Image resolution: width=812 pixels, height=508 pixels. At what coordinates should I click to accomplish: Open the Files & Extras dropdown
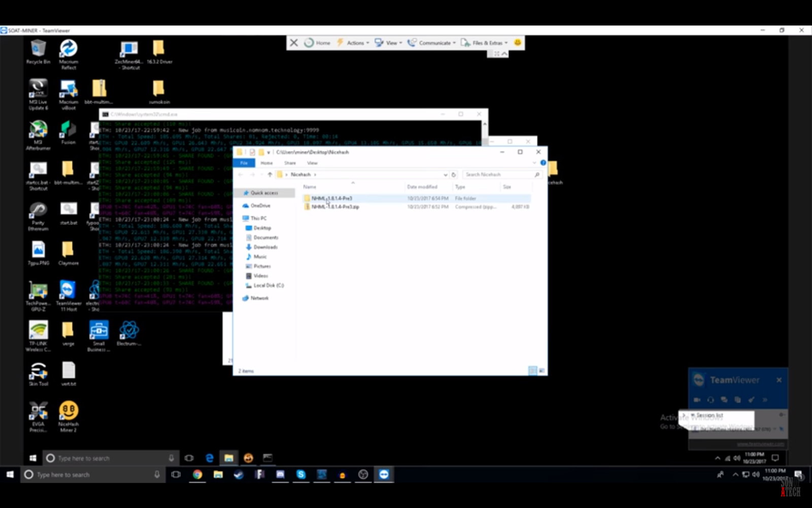pyautogui.click(x=484, y=43)
